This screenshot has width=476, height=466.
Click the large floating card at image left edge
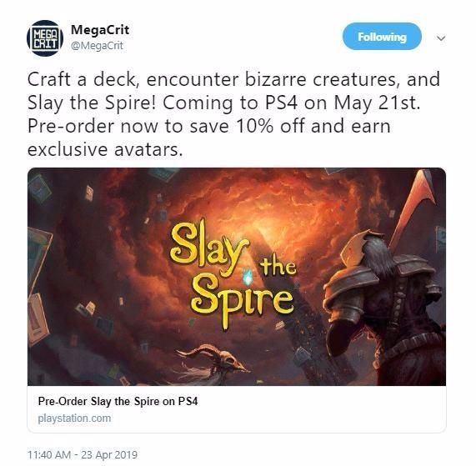tap(38, 264)
